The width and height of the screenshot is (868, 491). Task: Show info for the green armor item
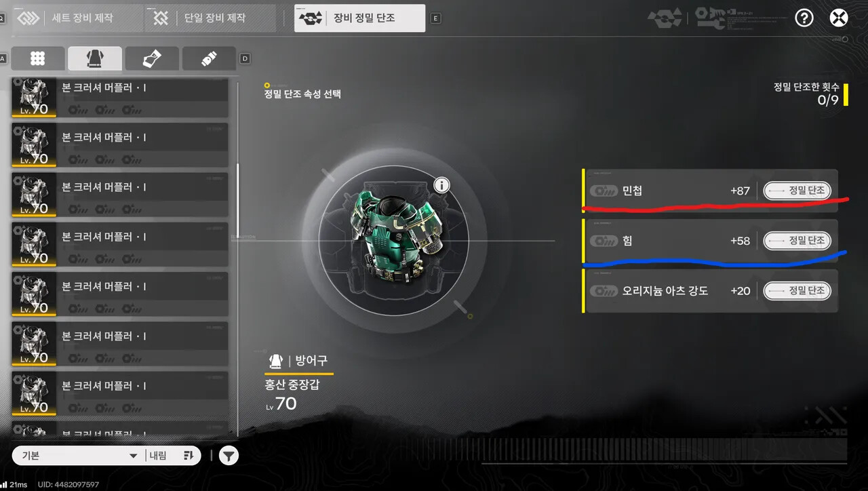(x=441, y=184)
